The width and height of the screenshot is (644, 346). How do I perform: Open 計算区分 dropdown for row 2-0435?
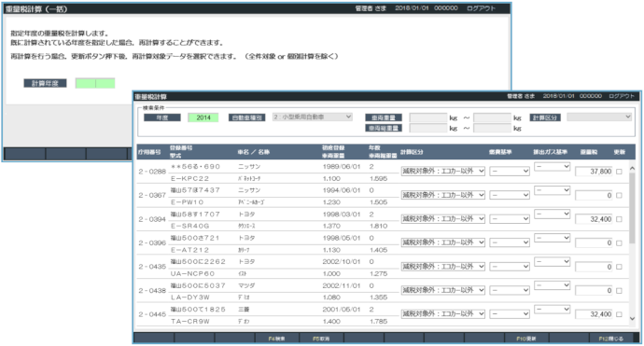pos(443,267)
